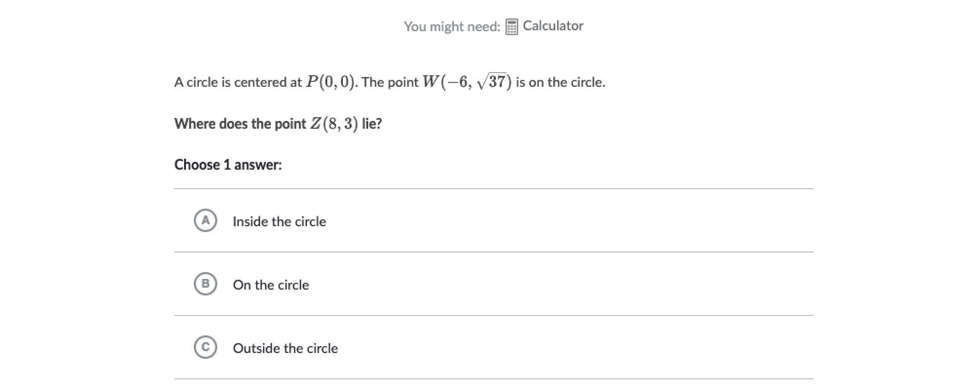Click the Calculator text link
980x391 pixels.
(x=553, y=26)
